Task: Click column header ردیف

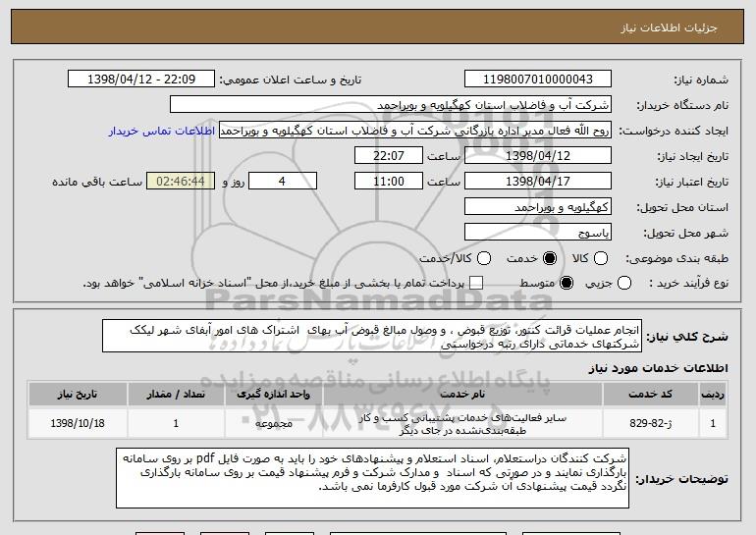Action: (x=713, y=395)
